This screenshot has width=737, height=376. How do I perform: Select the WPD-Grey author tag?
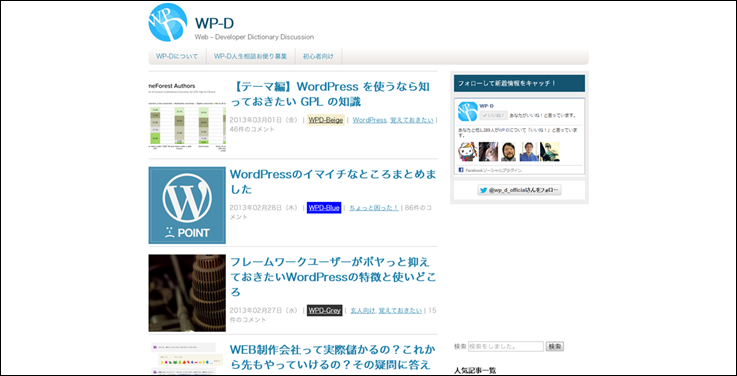pyautogui.click(x=324, y=311)
